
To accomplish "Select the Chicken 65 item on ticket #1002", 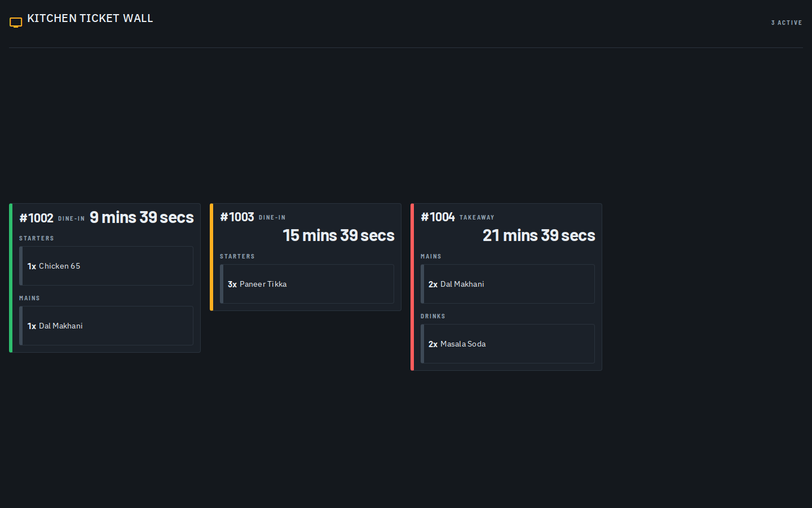I will click(x=106, y=266).
